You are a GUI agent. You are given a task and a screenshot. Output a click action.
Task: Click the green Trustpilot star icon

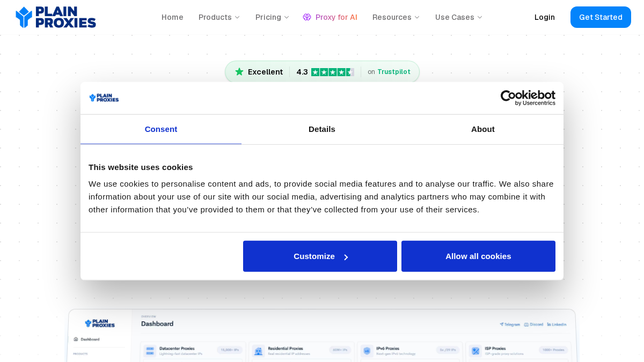pos(239,72)
